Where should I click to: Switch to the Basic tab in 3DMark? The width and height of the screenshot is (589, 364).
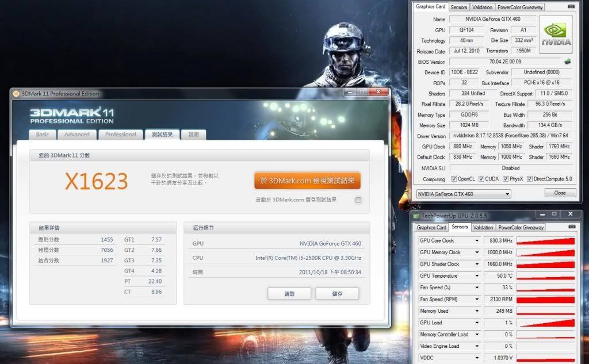click(x=43, y=135)
